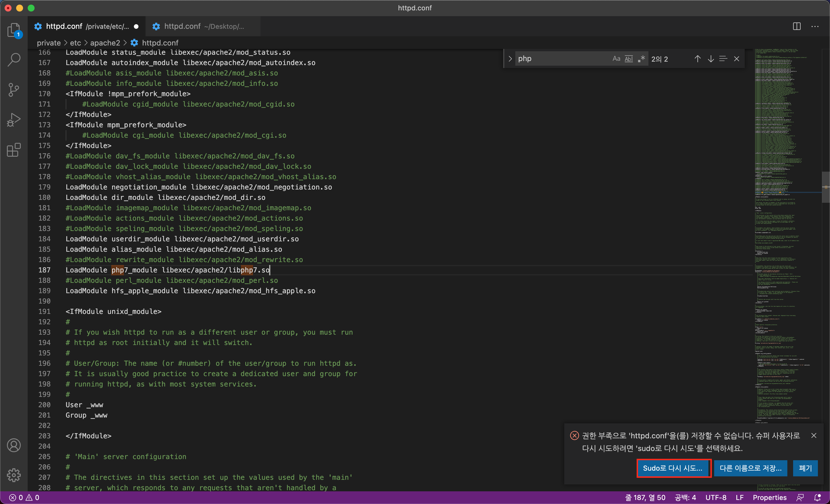Select language mode Properties in status bar
The height and width of the screenshot is (504, 830).
769,498
